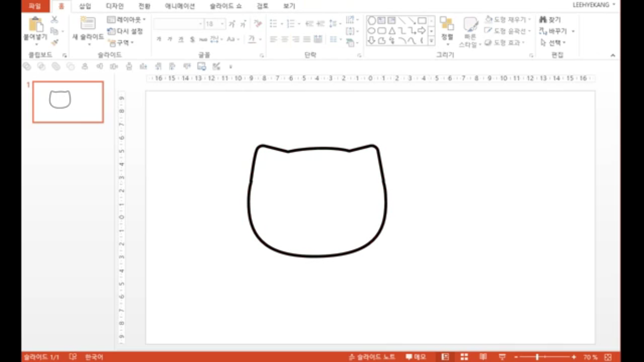644x362 pixels.
Task: Toggle text shadow S formatting
Action: (192, 39)
